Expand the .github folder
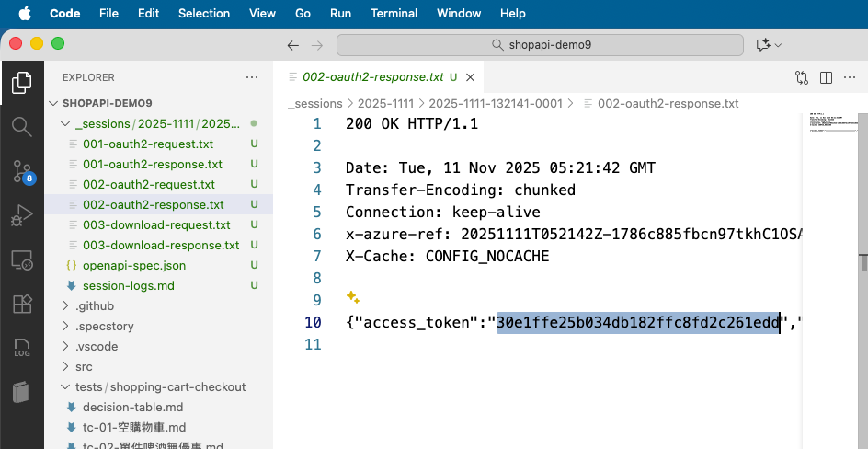The width and height of the screenshot is (868, 449). point(95,305)
